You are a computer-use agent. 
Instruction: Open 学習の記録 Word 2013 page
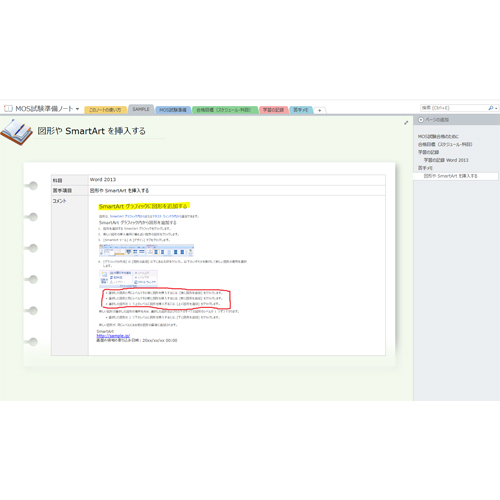pyautogui.click(x=446, y=160)
